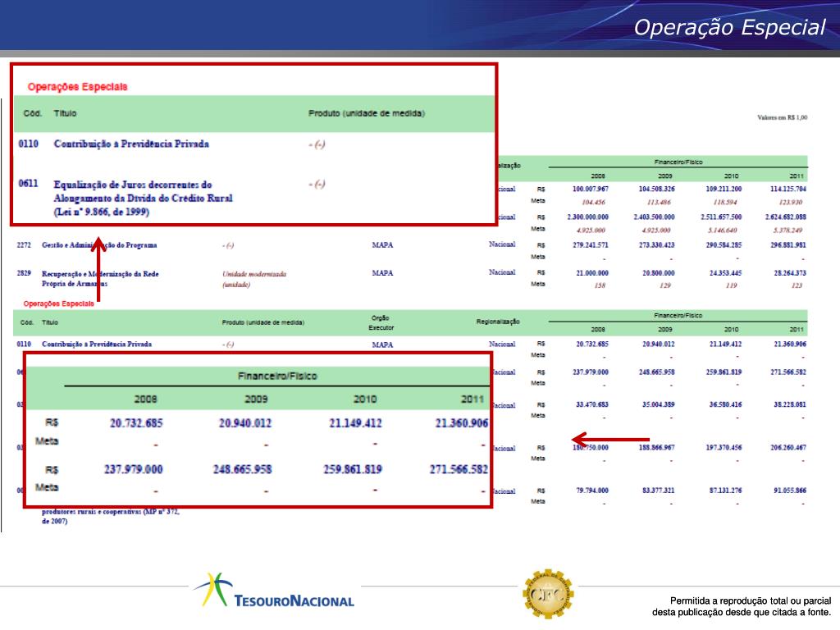The width and height of the screenshot is (840, 630).
Task: Click "Equalização de Juros decorrentes do" line
Action: pyautogui.click(x=133, y=185)
